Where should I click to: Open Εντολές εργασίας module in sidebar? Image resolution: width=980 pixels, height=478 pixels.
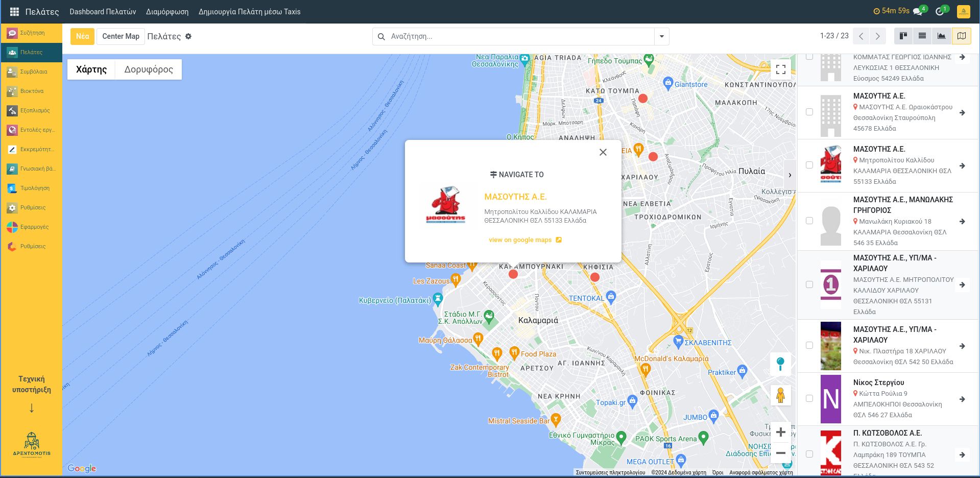coord(32,130)
